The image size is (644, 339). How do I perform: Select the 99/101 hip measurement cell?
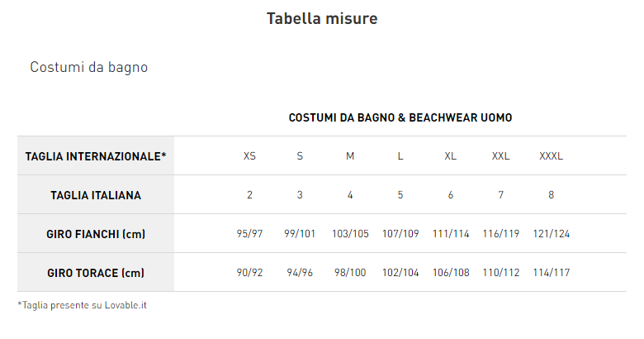(300, 234)
